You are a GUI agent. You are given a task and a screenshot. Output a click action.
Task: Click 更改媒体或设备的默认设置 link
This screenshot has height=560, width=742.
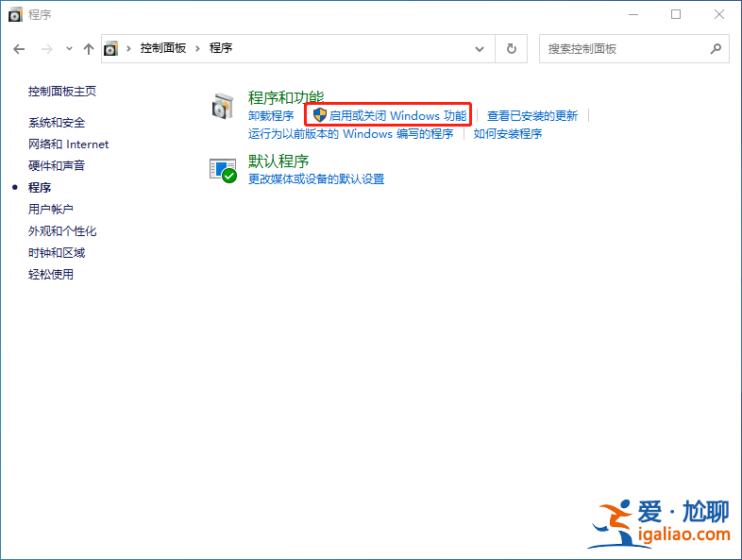coord(316,178)
